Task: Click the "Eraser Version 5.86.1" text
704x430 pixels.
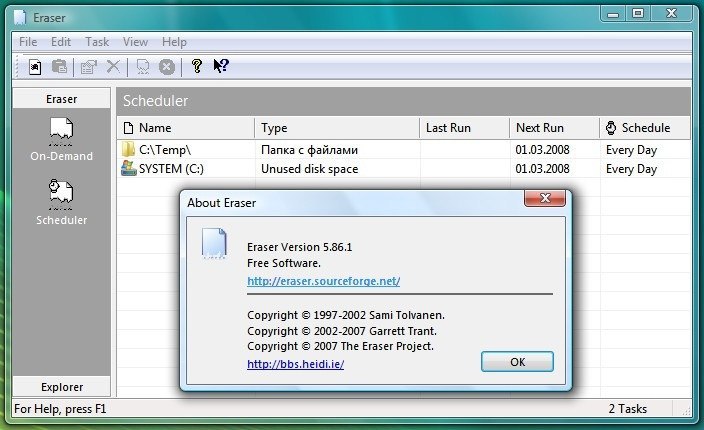Action: tap(299, 247)
